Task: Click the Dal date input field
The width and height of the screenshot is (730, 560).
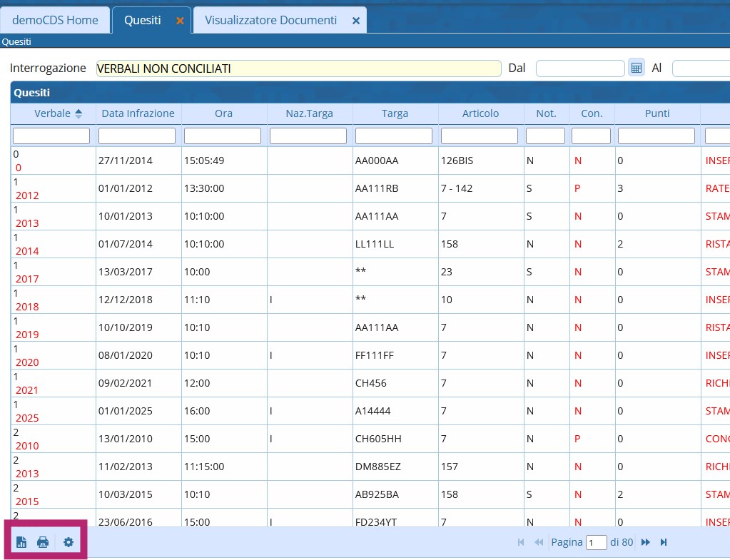Action: [x=579, y=68]
